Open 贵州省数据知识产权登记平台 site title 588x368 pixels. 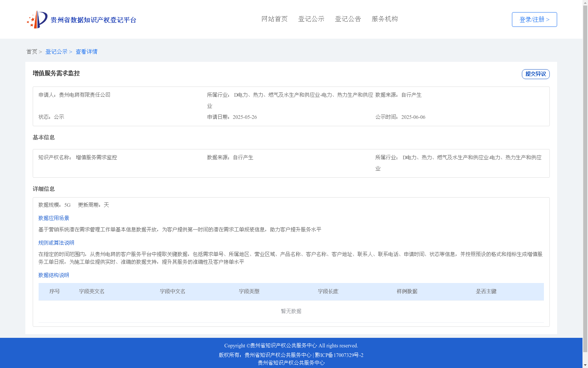tap(93, 20)
